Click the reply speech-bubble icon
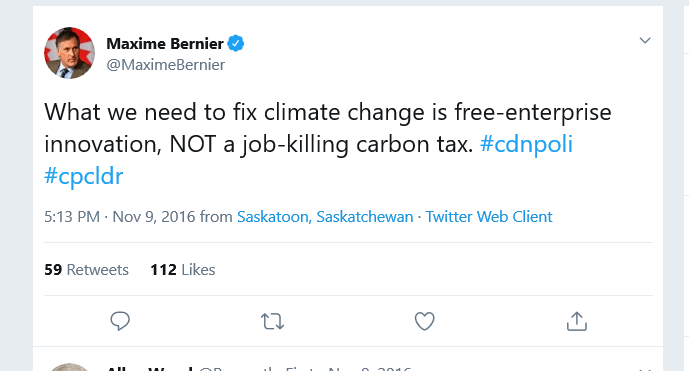This screenshot has width=689, height=371. click(120, 321)
